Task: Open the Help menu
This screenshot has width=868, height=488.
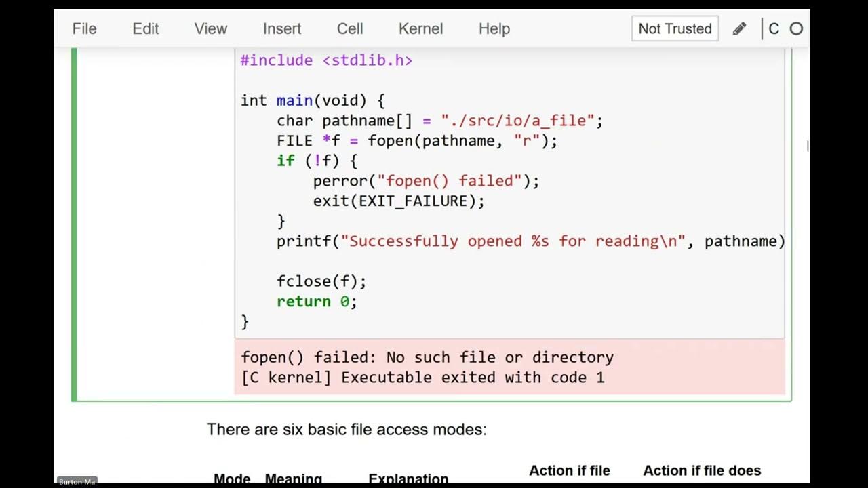Action: [494, 29]
